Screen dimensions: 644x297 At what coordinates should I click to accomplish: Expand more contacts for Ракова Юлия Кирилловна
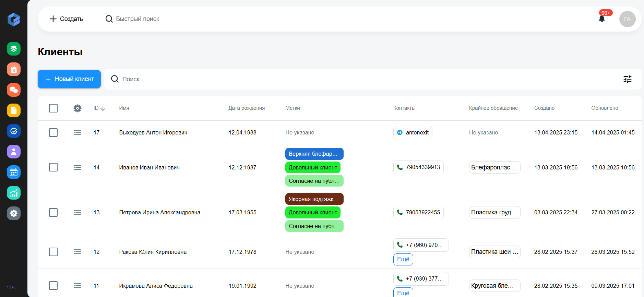[403, 259]
